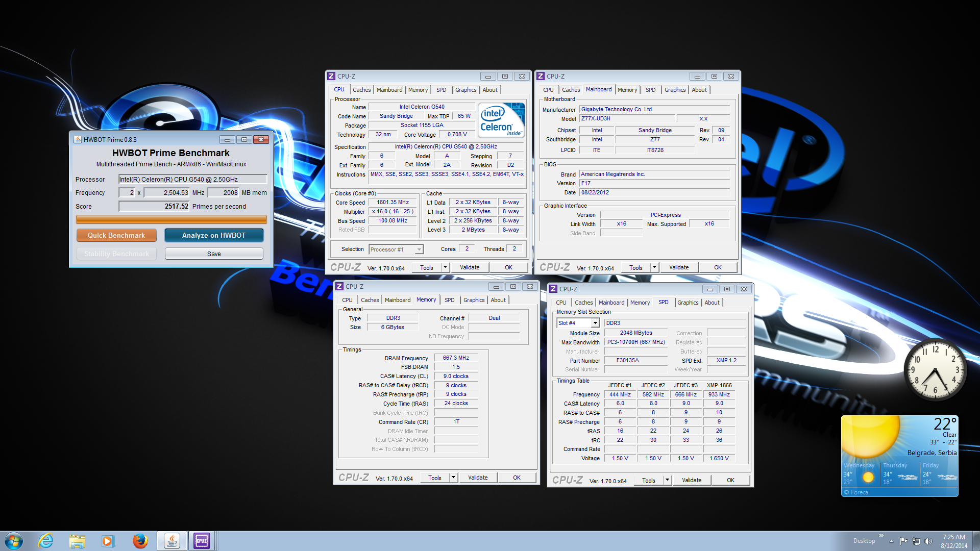Open Mainboard tab in Memory window
Viewport: 980px width, 551px height.
coord(398,300)
